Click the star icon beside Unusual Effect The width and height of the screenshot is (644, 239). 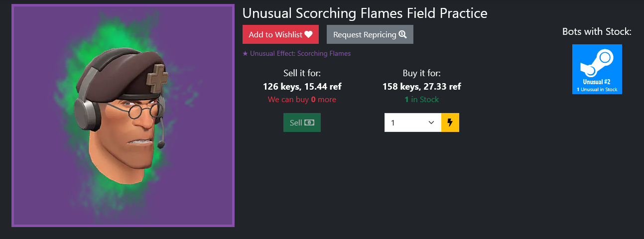(x=245, y=53)
